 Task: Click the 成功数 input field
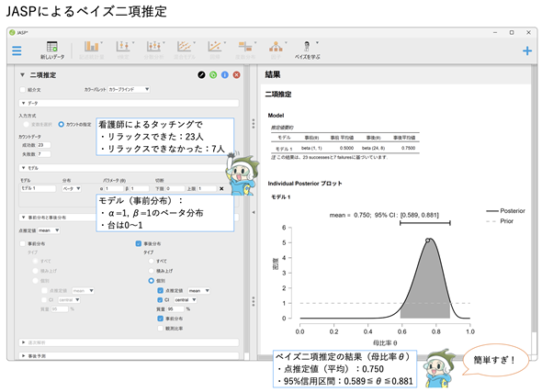click(x=44, y=145)
